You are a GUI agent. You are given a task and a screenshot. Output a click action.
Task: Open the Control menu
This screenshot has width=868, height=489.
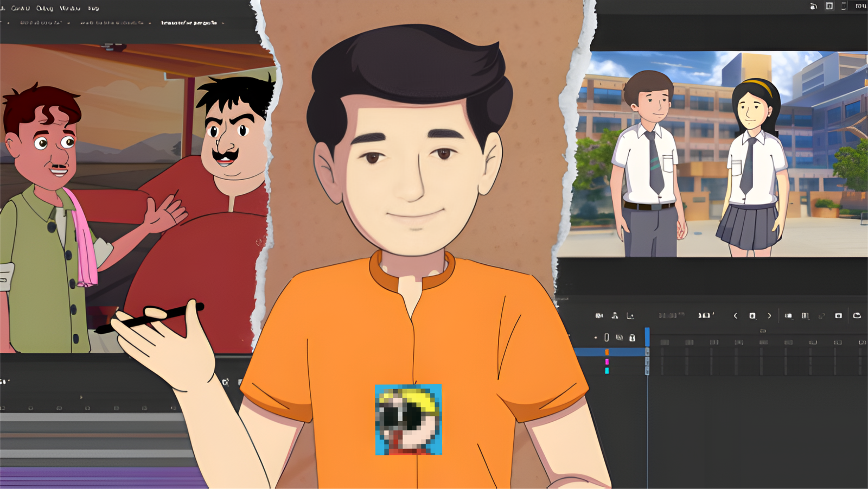pos(21,8)
